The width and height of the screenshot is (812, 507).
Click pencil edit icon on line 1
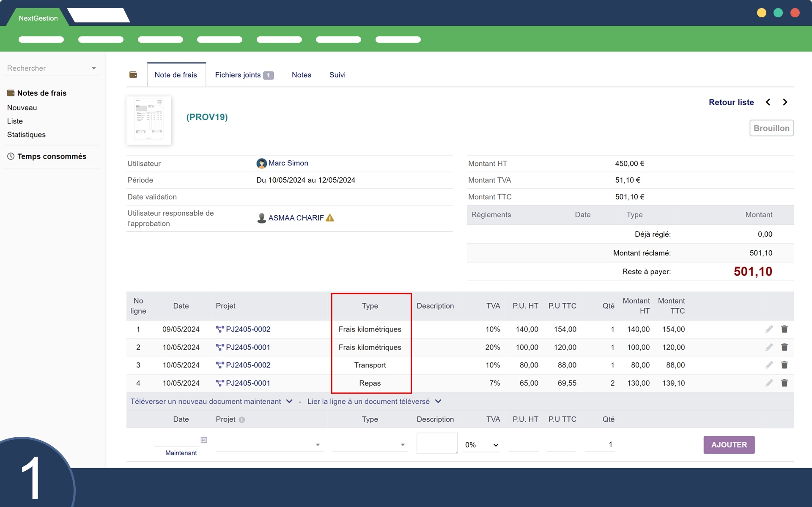769,329
